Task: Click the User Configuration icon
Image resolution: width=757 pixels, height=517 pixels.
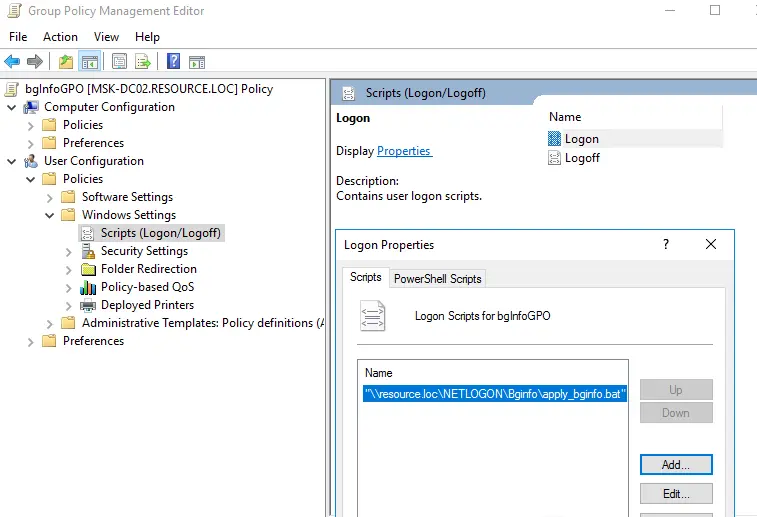Action: (x=31, y=161)
